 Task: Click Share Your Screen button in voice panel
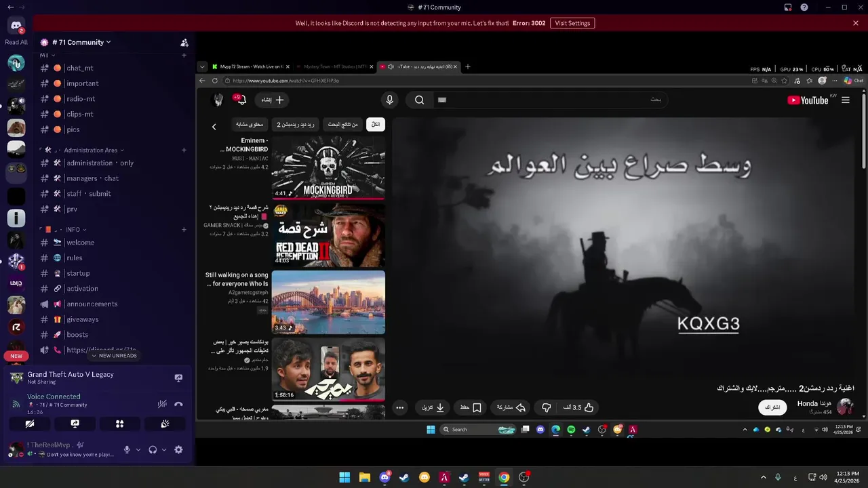[x=75, y=424]
